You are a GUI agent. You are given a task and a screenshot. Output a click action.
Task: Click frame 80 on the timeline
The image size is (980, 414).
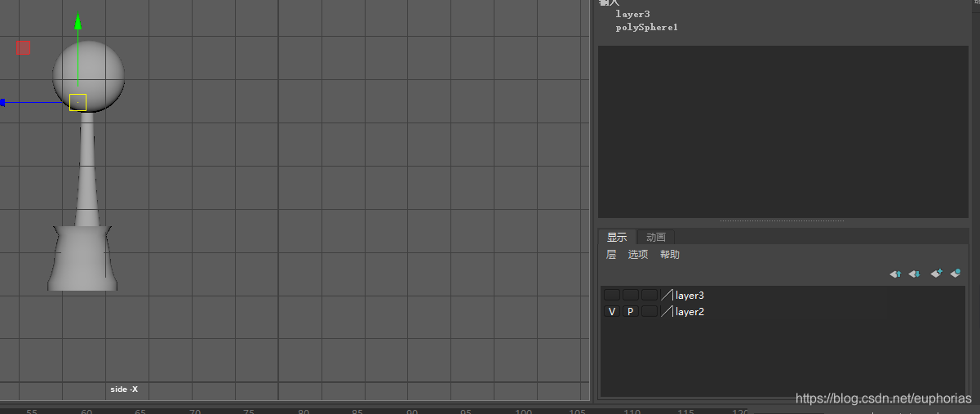[304, 412]
